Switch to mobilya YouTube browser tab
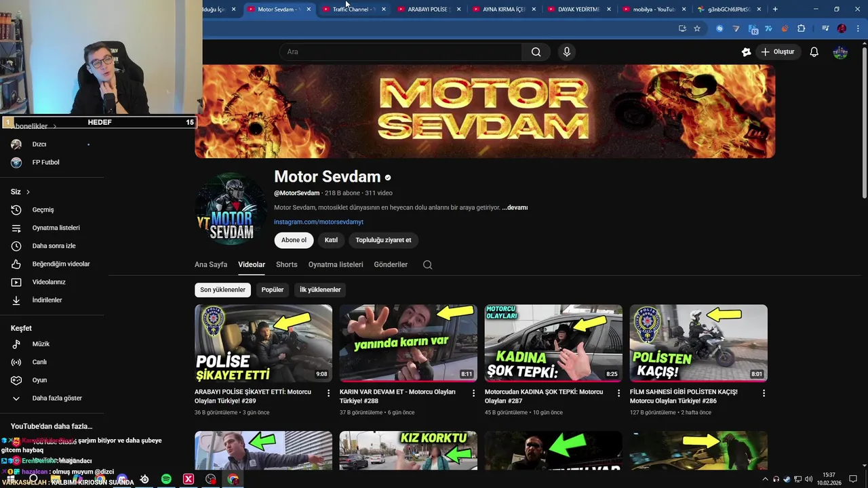 (x=654, y=9)
